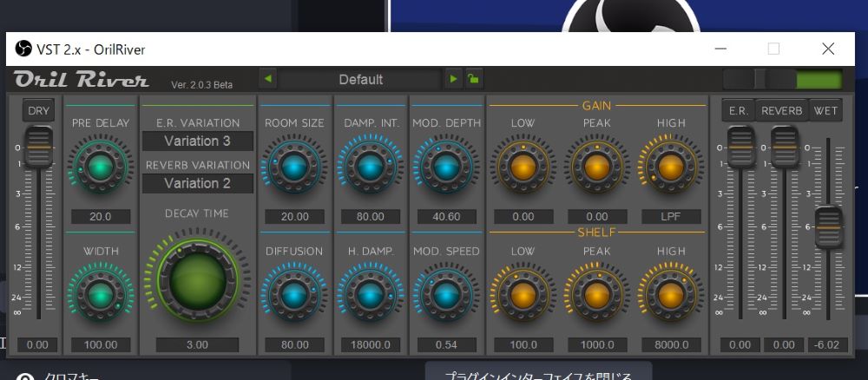Click the dry level value 0.00
The width and height of the screenshot is (868, 380).
tap(37, 345)
